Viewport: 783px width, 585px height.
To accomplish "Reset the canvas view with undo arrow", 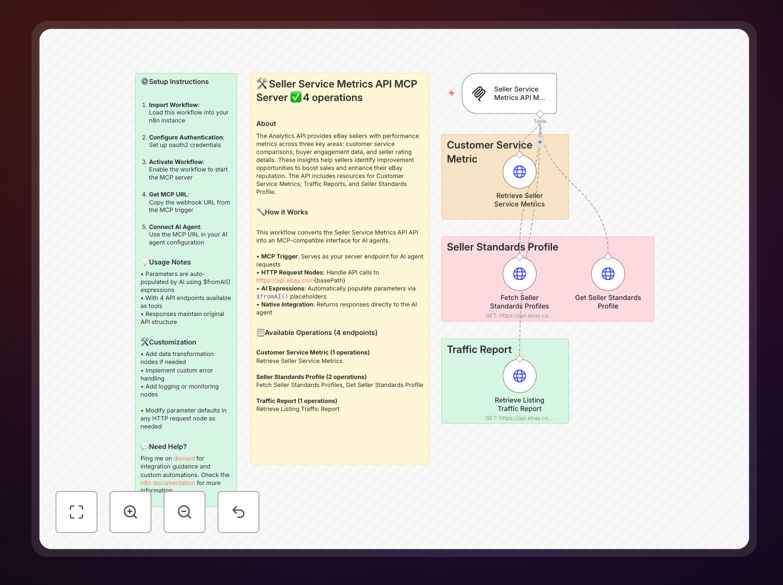I will pos(238,512).
